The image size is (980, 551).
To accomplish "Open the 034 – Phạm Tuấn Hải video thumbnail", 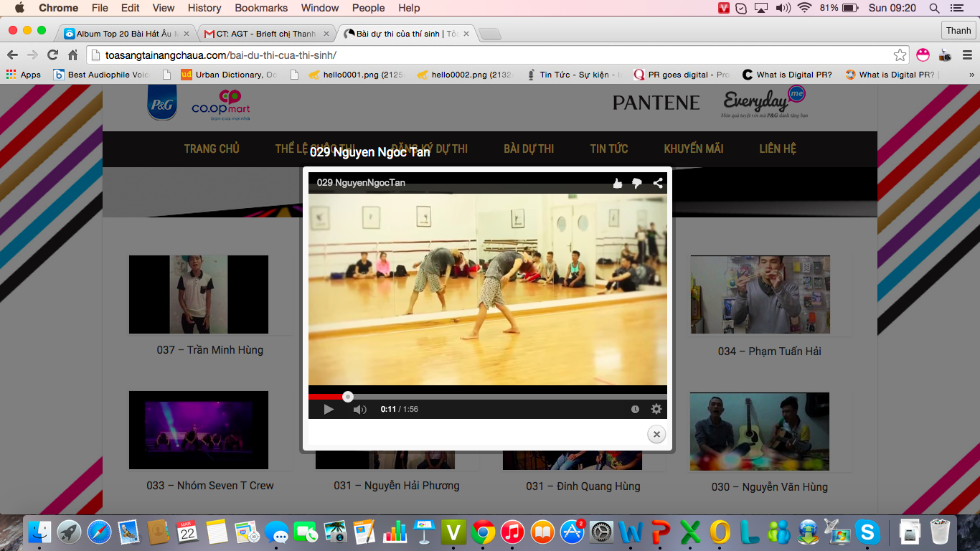I will coord(760,294).
